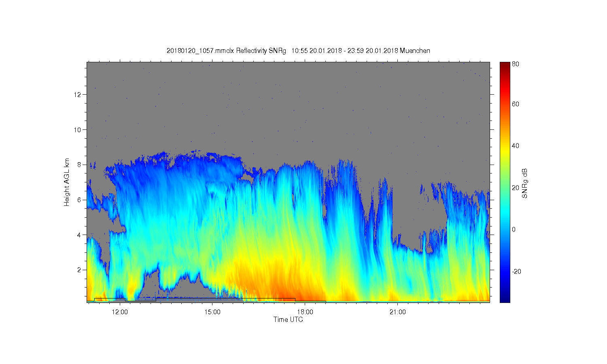The height and width of the screenshot is (364, 607).
Task: Click the height tick label 4
Action: 79,235
